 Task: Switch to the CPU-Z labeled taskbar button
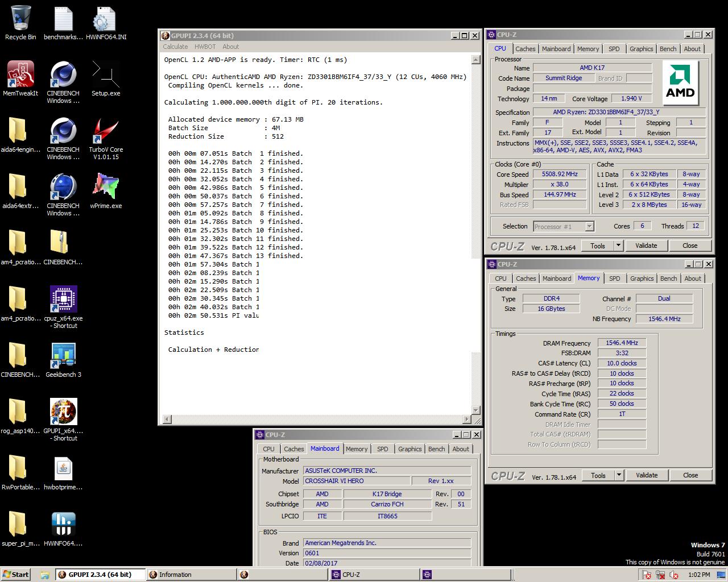click(373, 575)
